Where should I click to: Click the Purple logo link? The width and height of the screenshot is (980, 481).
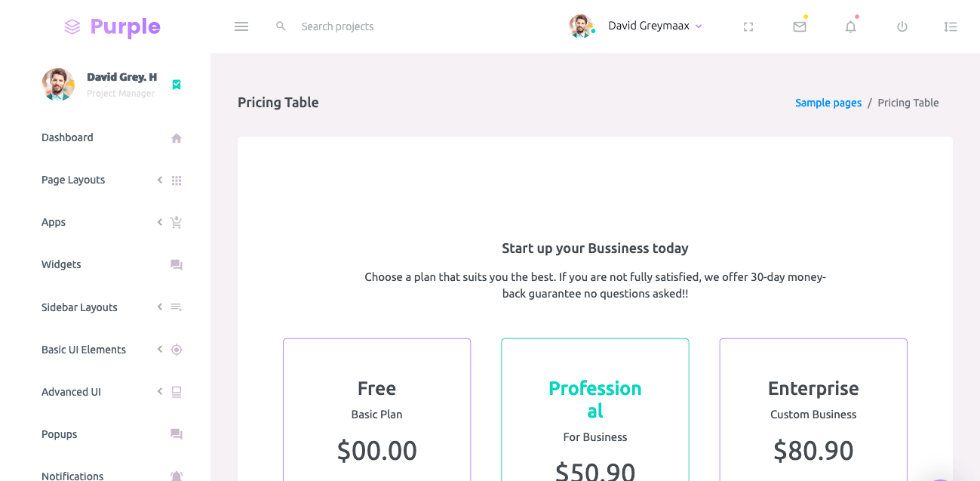tap(112, 27)
